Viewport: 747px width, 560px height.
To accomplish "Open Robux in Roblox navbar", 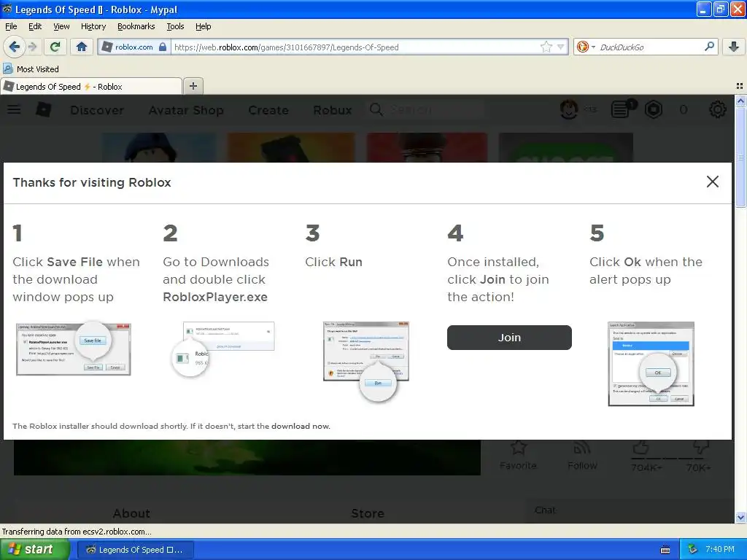I will pos(332,110).
